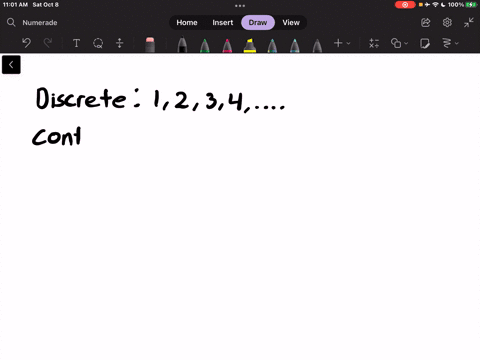Select the gray pencil tool
480x360 pixels.
pos(317,45)
